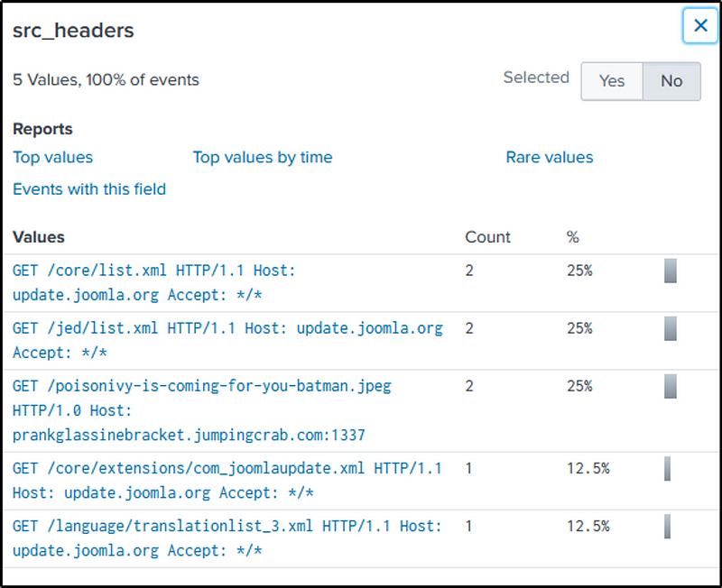722x588 pixels.
Task: Click the 12.5% bar for com_joomlaupdate.xml
Action: click(667, 469)
